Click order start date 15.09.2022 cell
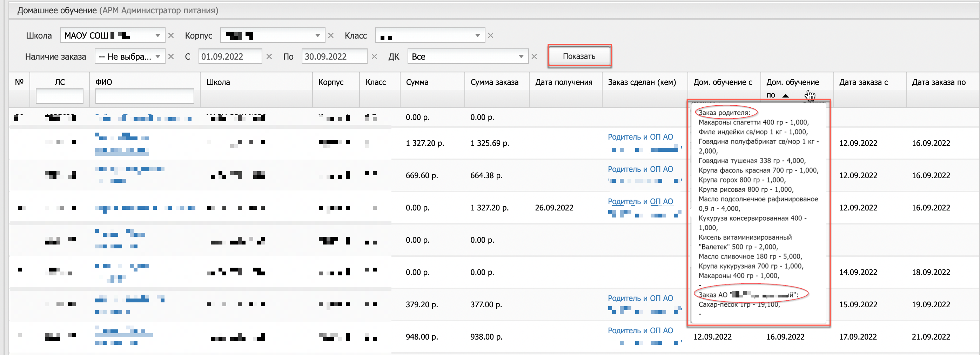 pyautogui.click(x=858, y=305)
